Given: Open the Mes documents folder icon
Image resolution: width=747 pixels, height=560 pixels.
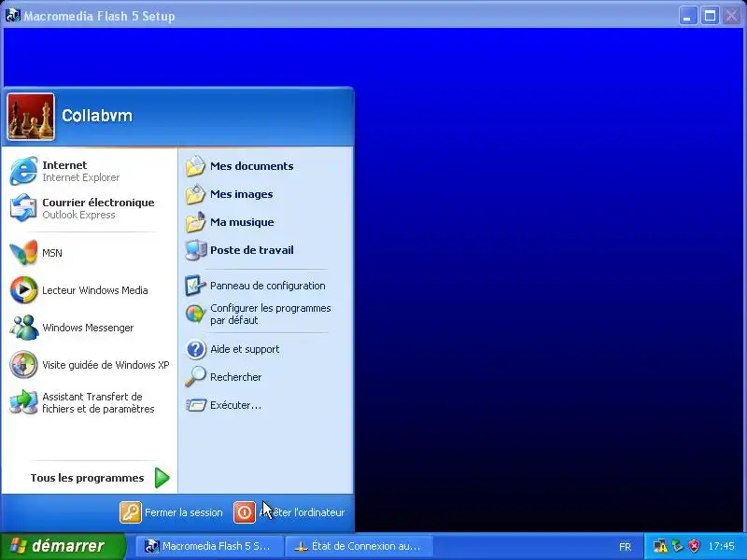Looking at the screenshot, I should [195, 166].
